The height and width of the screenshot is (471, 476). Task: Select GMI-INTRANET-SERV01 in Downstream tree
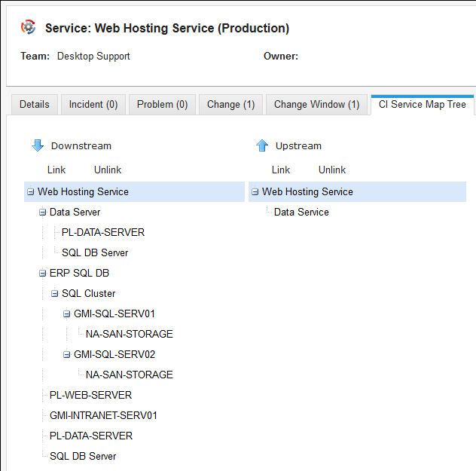pyautogui.click(x=103, y=415)
